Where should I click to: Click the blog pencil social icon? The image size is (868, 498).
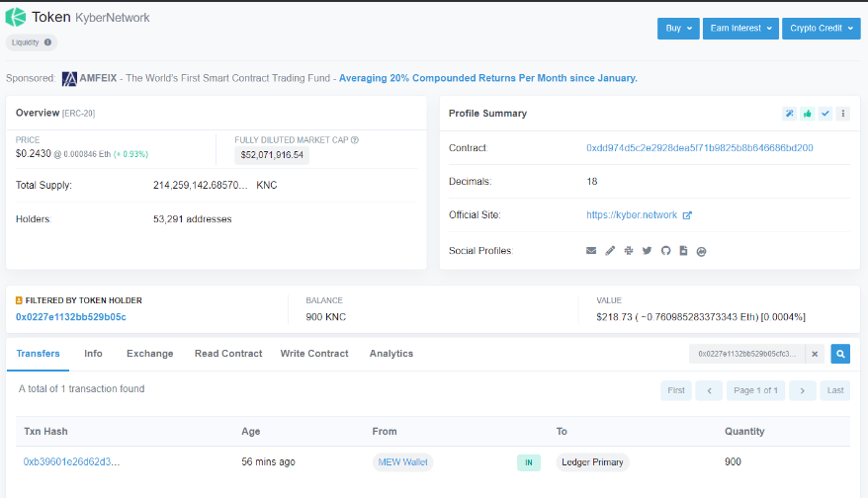(x=610, y=251)
